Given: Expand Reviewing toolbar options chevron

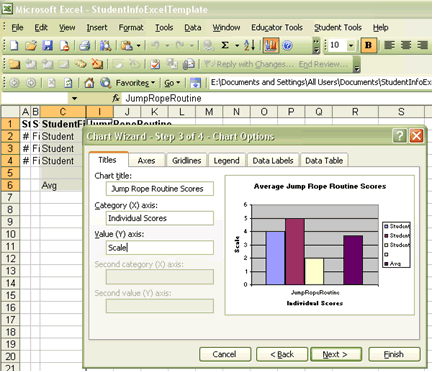Looking at the screenshot, I should [x=356, y=64].
